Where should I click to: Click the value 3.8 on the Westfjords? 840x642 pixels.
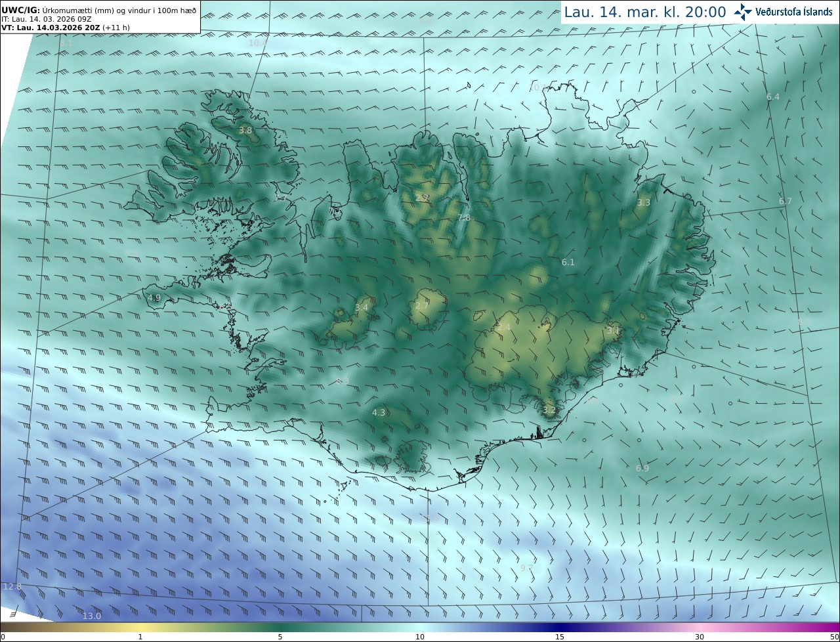click(245, 131)
